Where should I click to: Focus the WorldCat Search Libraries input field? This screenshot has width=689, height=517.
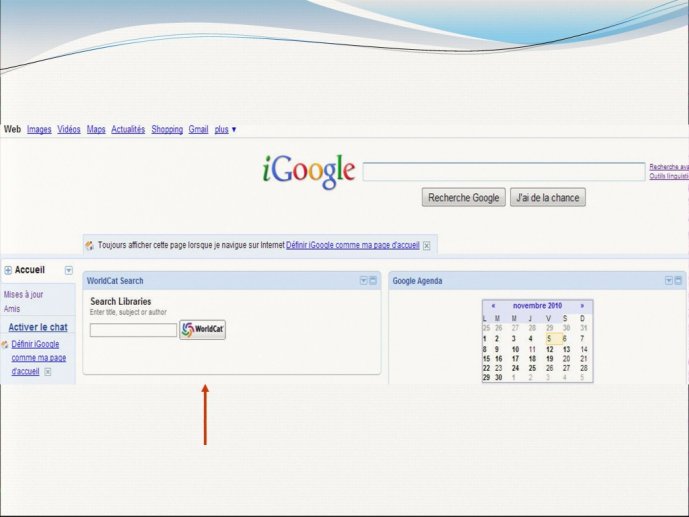point(133,330)
